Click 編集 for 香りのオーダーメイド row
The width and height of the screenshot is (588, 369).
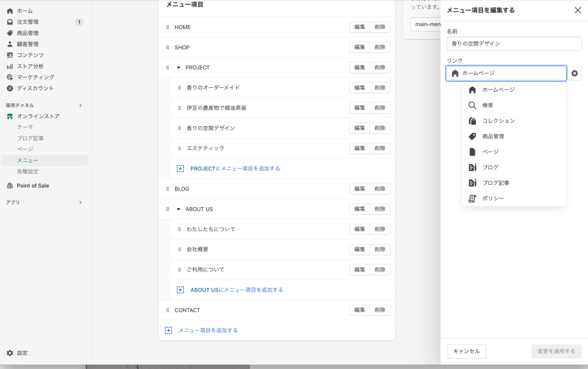point(359,88)
